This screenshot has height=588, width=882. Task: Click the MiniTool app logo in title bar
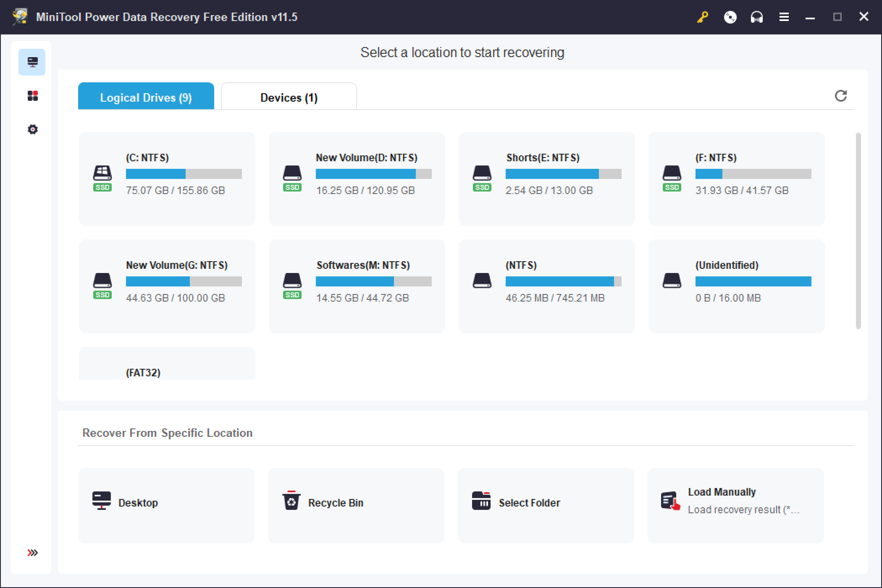click(x=20, y=17)
